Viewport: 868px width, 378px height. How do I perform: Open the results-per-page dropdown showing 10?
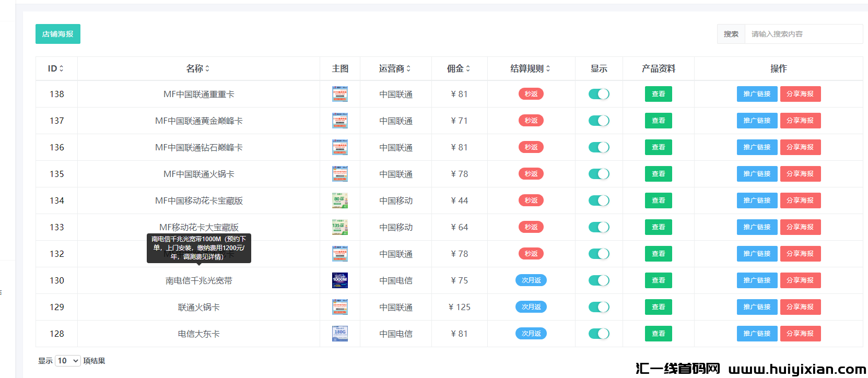point(68,361)
